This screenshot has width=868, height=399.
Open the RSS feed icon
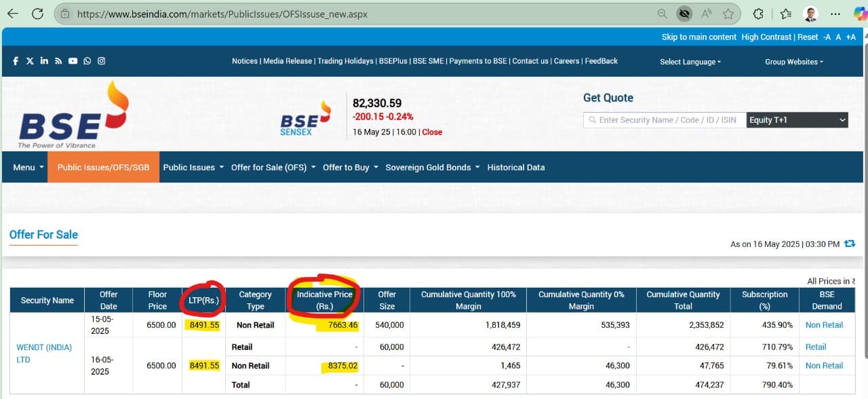coord(58,61)
